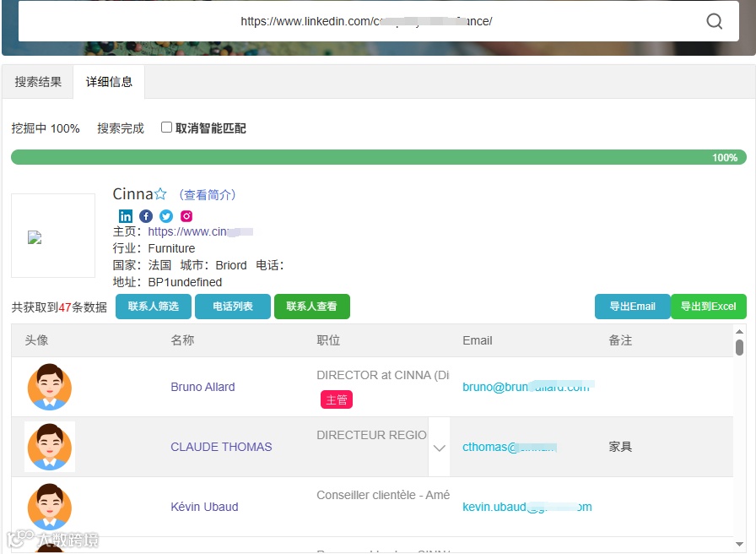This screenshot has width=756, height=554.
Task: Click the contact table scrollbar thumb
Action: 739,347
